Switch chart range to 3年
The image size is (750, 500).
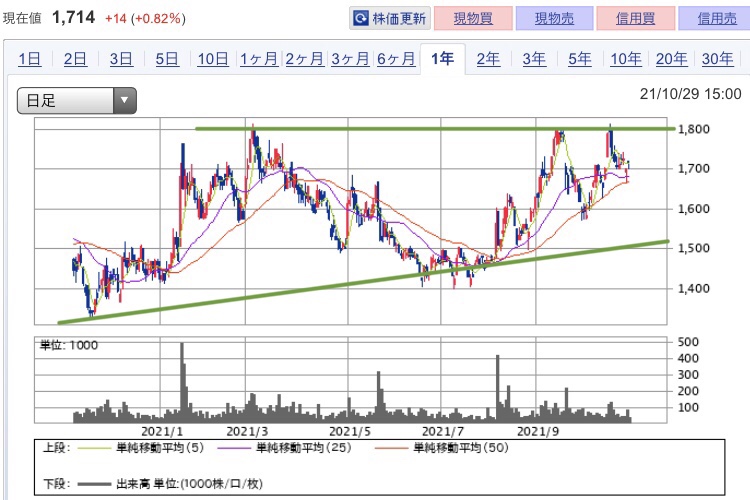click(534, 59)
